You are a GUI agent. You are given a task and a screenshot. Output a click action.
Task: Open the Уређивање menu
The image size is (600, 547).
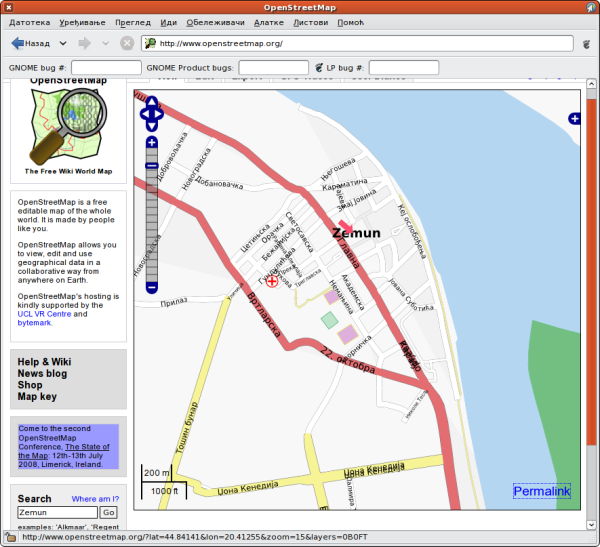(82, 23)
